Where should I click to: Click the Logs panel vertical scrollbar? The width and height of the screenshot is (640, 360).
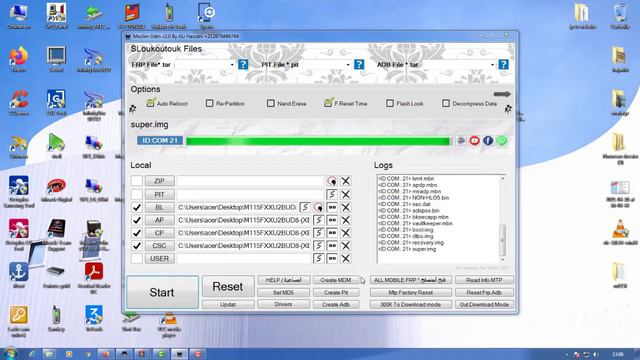click(502, 219)
